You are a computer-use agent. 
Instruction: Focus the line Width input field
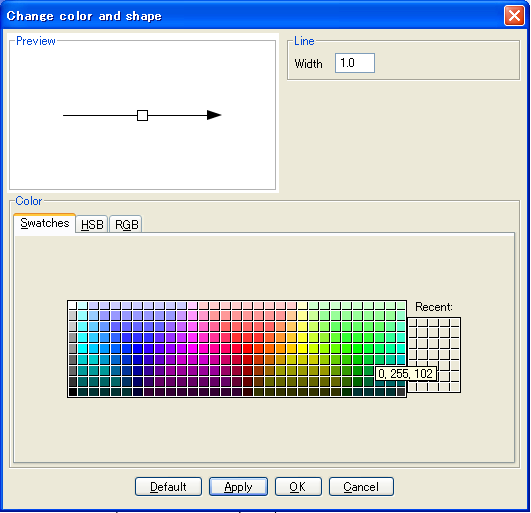(355, 63)
